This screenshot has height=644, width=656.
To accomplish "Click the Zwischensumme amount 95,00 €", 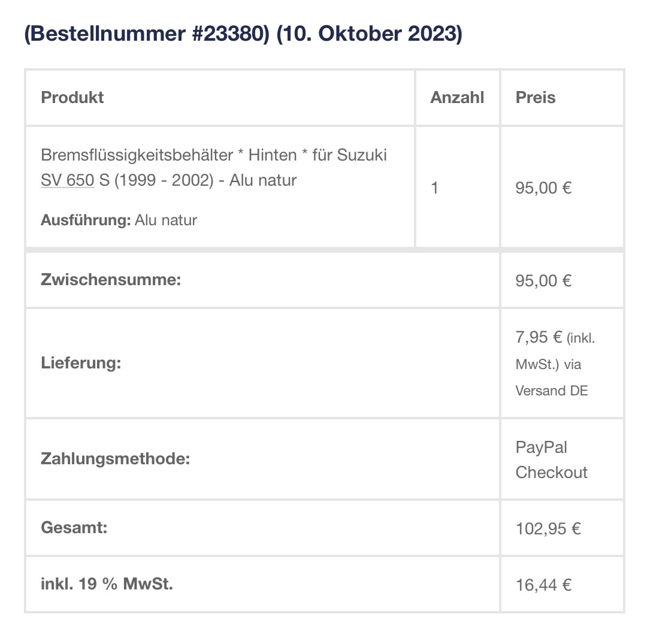I will [543, 280].
